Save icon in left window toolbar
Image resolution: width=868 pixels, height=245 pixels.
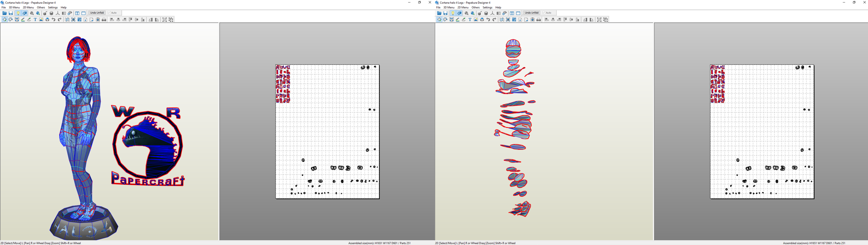tap(11, 13)
